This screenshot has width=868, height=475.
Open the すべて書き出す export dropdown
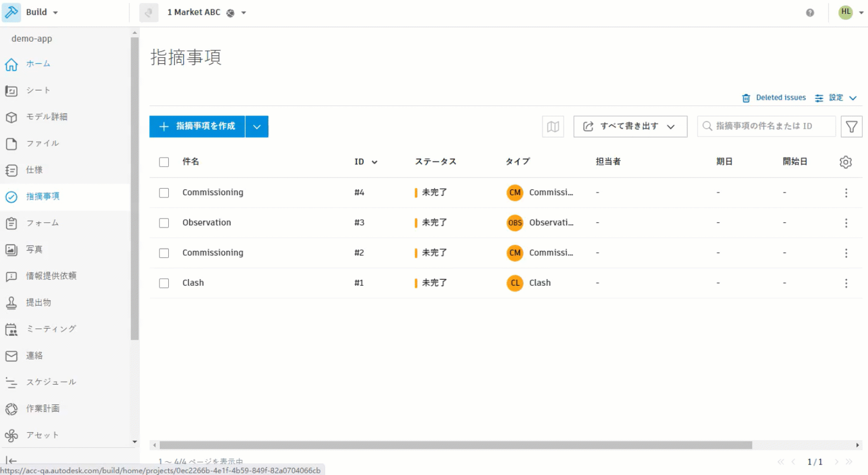point(630,126)
